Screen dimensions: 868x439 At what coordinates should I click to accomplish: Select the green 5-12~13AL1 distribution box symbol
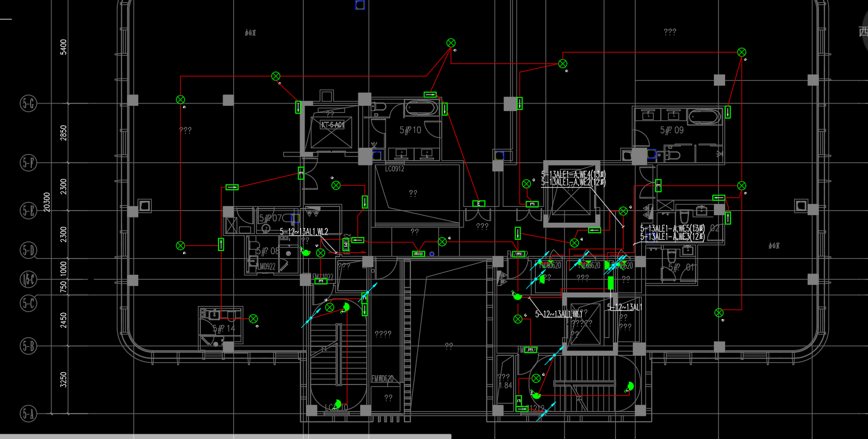[611, 282]
